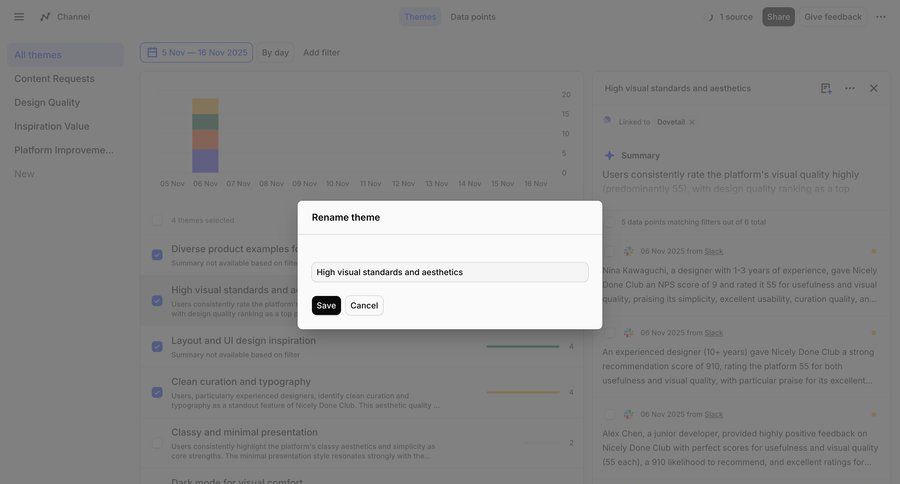Click Slack icon on Nina Kawaguchi entry
900x484 pixels.
click(629, 251)
